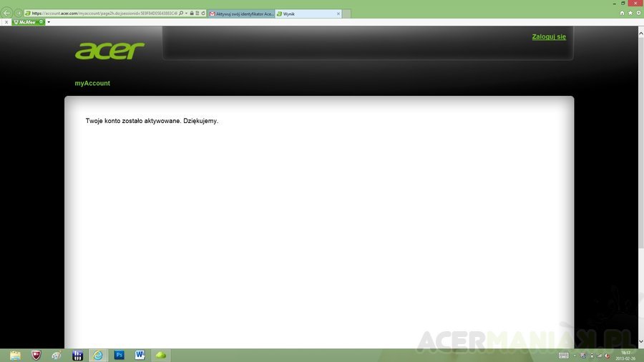Show hidden tray icons with the up arrow
The image size is (644, 362).
575,356
